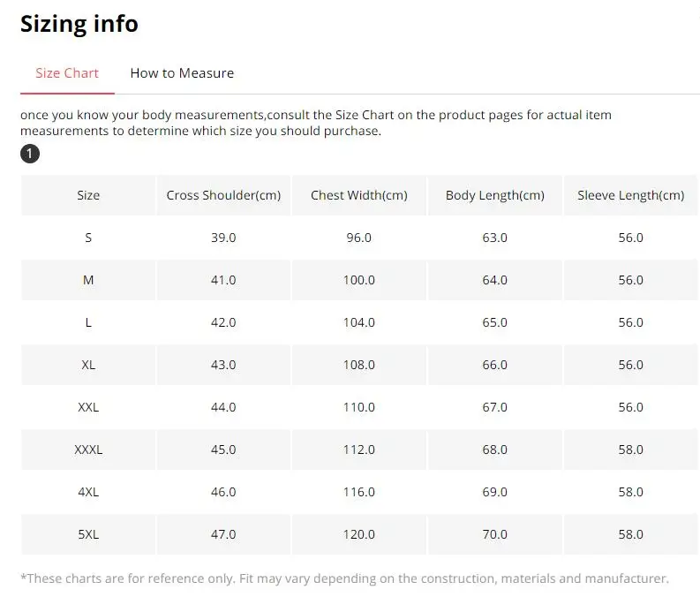The height and width of the screenshot is (612, 700).
Task: Click the numbered 1 circle badge
Action: (x=30, y=154)
